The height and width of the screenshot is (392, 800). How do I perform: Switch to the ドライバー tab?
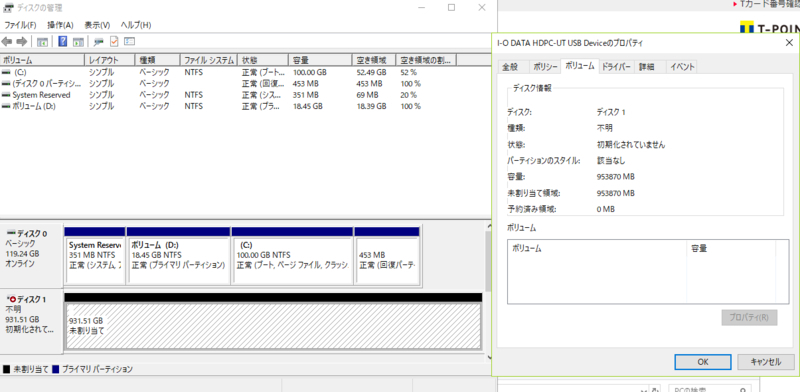pyautogui.click(x=616, y=67)
